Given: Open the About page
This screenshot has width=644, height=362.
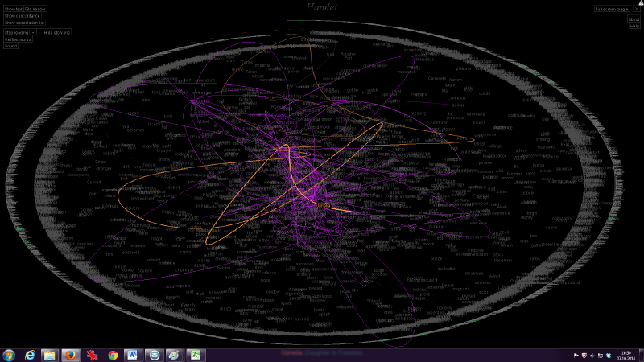Looking at the screenshot, I should click(x=634, y=19).
